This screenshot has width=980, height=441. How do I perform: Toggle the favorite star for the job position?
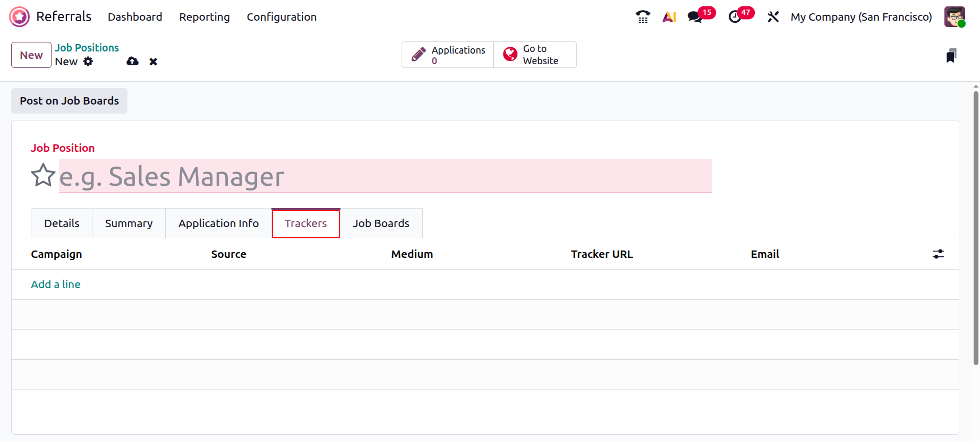point(43,176)
